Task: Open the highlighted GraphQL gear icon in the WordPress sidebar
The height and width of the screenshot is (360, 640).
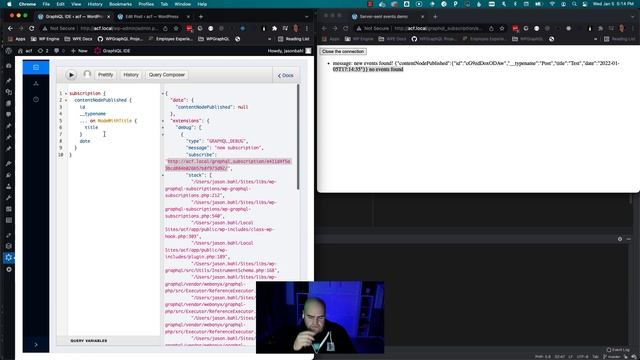Action: [9, 258]
